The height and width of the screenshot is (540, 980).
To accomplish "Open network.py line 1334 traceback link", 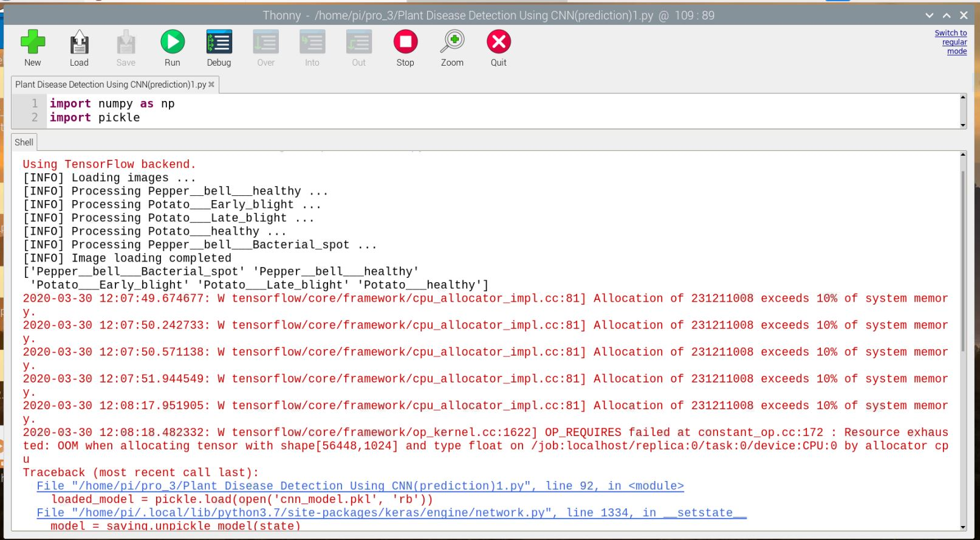I will point(391,513).
